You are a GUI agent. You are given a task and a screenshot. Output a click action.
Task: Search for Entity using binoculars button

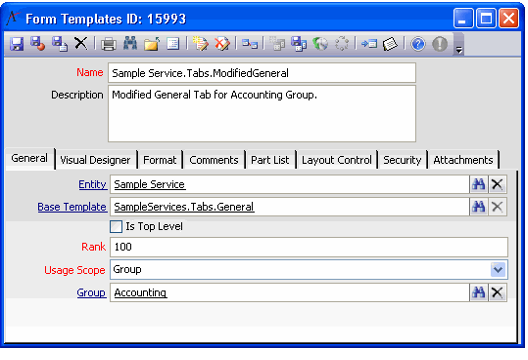pyautogui.click(x=478, y=184)
